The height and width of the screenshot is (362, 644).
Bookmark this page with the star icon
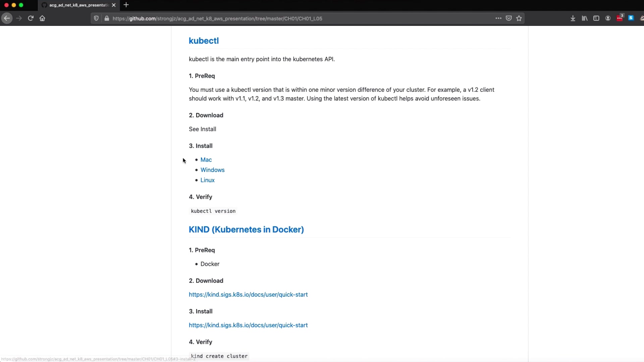(519, 18)
